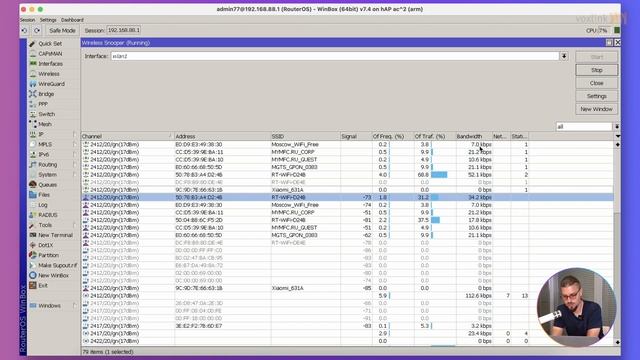Open the WireGuard menu
This screenshot has height=360, width=640.
coord(51,84)
